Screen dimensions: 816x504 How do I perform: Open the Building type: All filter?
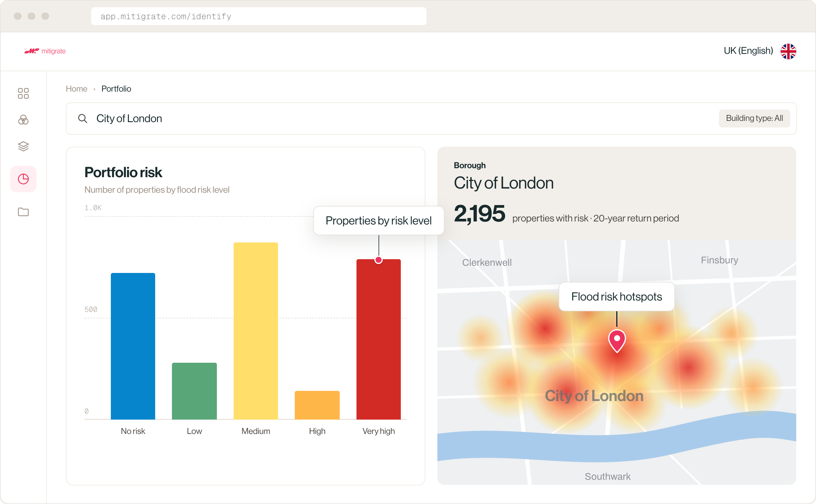pyautogui.click(x=754, y=118)
